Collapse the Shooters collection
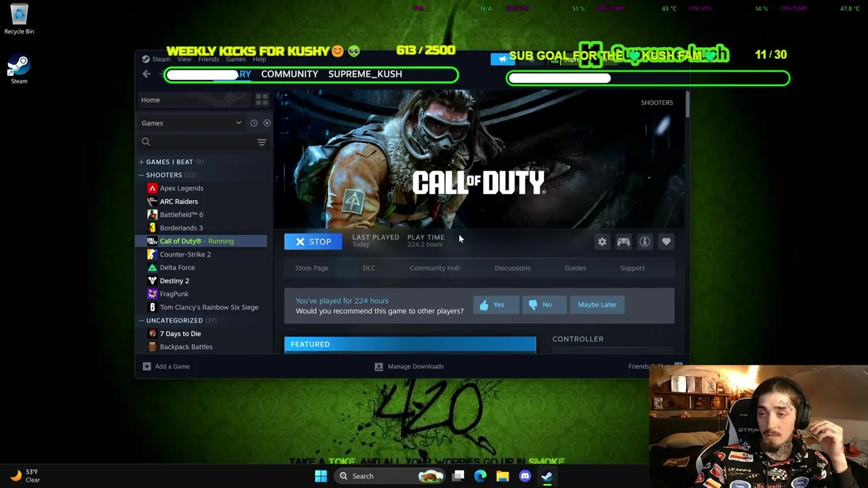Viewport: 868px width, 488px height. point(141,175)
